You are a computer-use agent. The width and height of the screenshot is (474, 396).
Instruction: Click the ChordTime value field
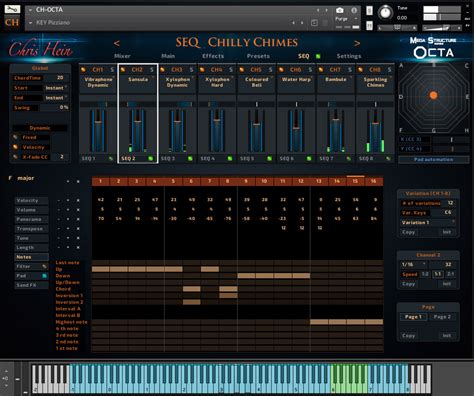coord(56,78)
